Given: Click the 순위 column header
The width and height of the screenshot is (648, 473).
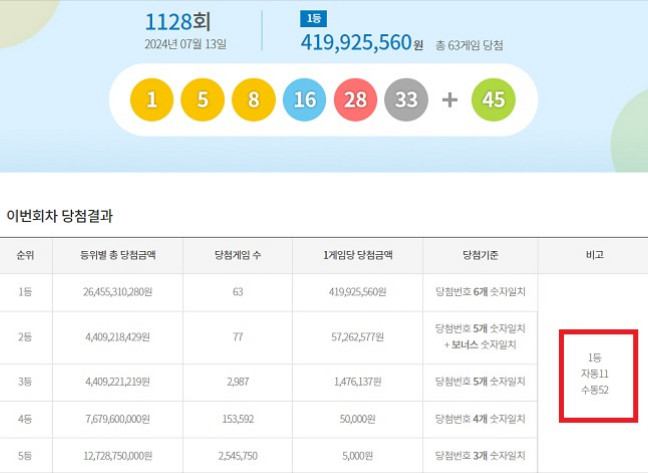Looking at the screenshot, I should click(25, 255).
